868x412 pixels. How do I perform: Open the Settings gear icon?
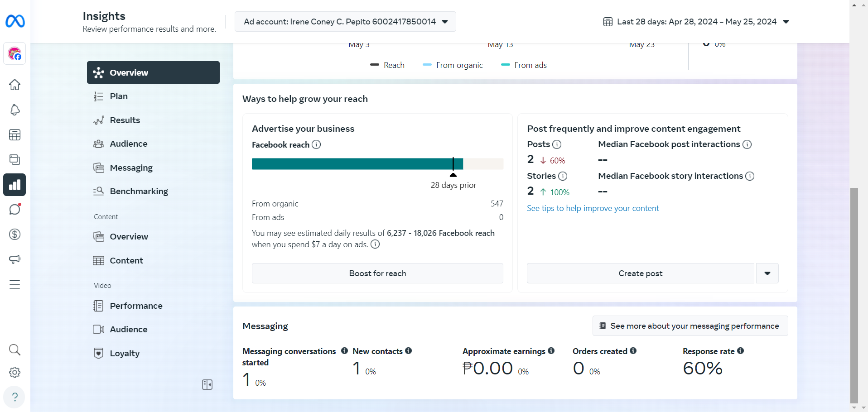(15, 372)
